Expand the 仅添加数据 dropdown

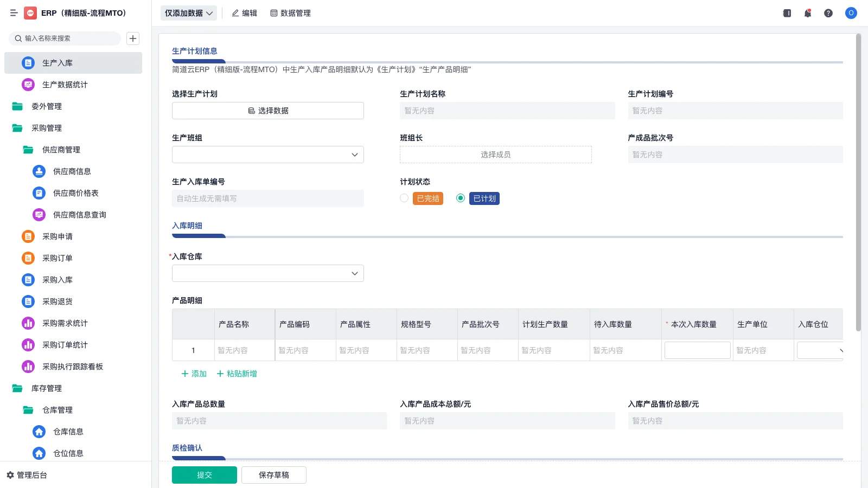click(x=188, y=12)
